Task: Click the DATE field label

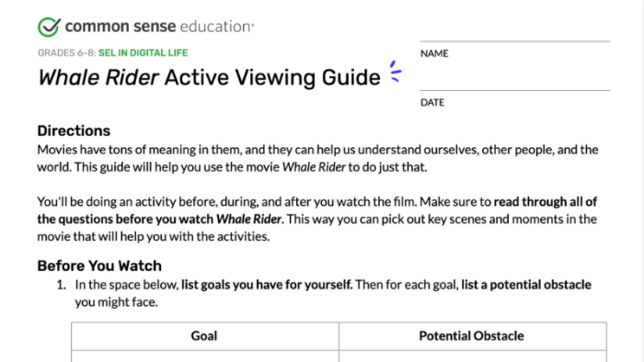Action: point(432,103)
